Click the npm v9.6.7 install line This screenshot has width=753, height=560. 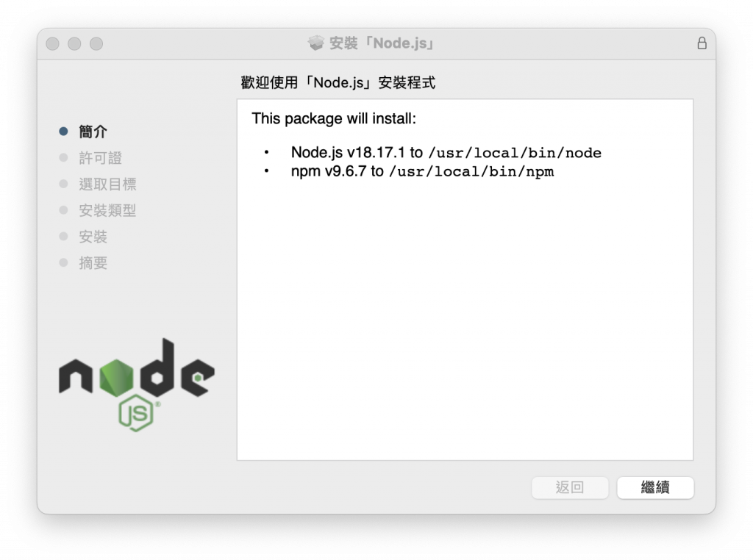tap(422, 171)
